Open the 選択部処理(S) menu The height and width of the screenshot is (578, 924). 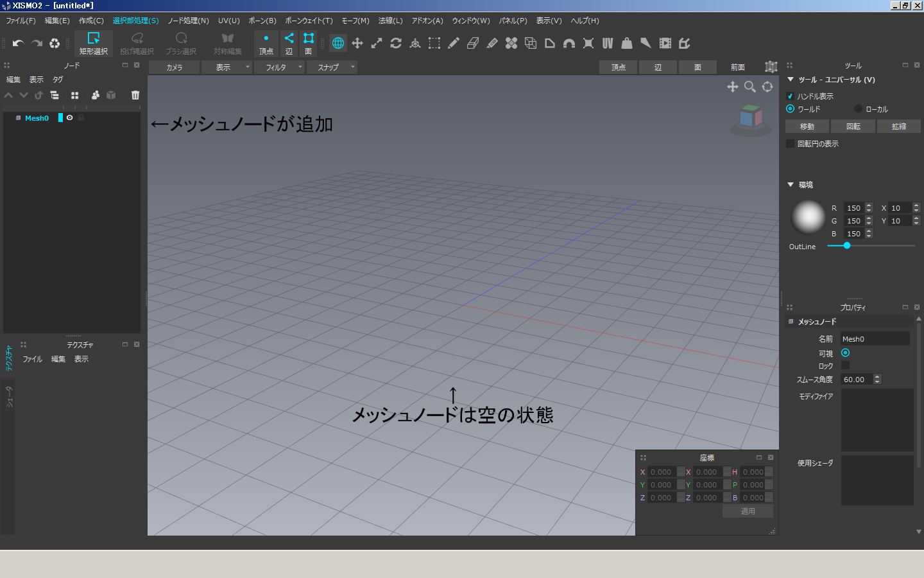click(x=135, y=21)
